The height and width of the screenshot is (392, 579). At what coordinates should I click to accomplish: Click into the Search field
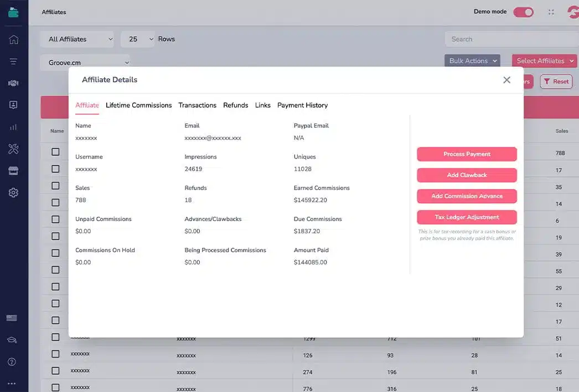[509, 39]
